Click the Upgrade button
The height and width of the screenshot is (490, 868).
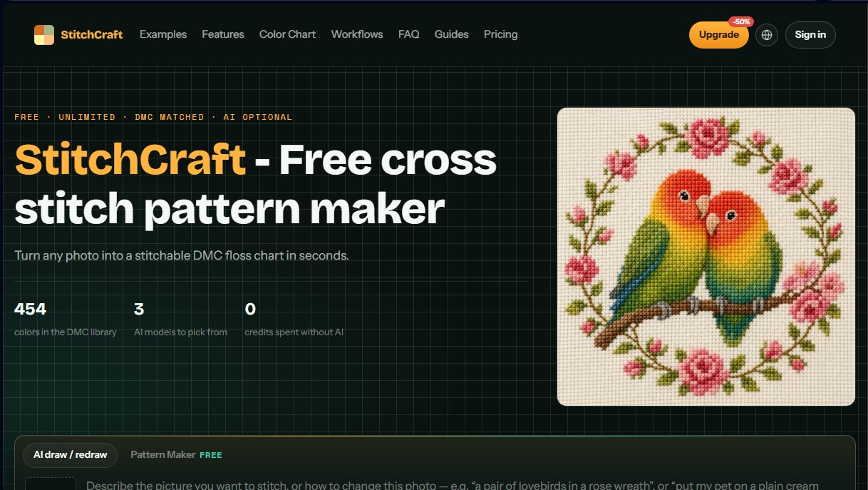click(x=718, y=35)
